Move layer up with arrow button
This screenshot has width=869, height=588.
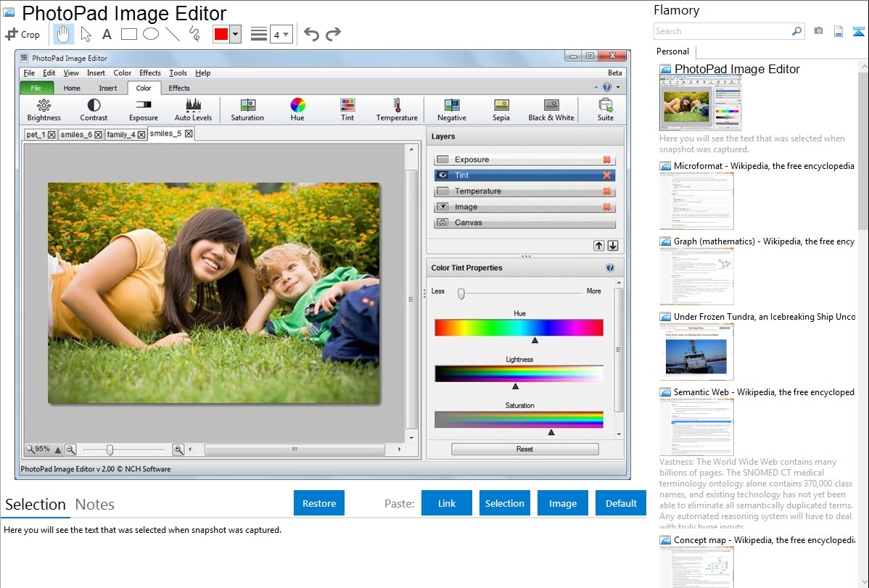[598, 246]
